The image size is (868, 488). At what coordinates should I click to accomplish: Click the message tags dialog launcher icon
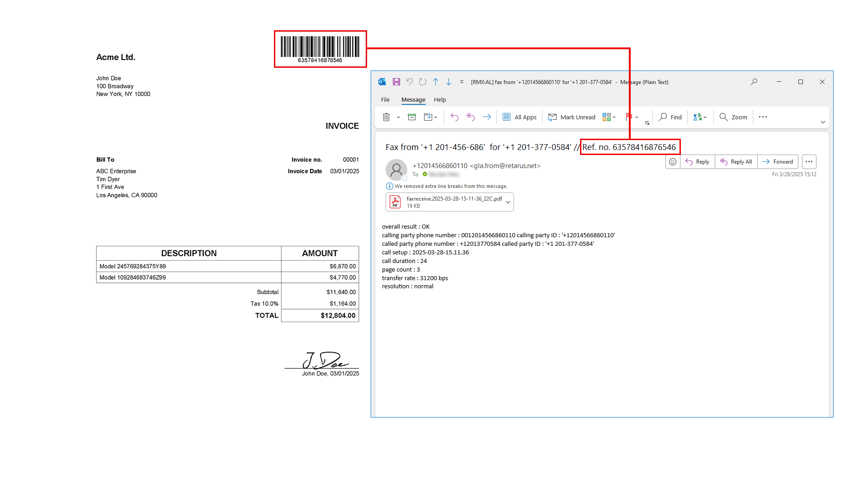(647, 123)
